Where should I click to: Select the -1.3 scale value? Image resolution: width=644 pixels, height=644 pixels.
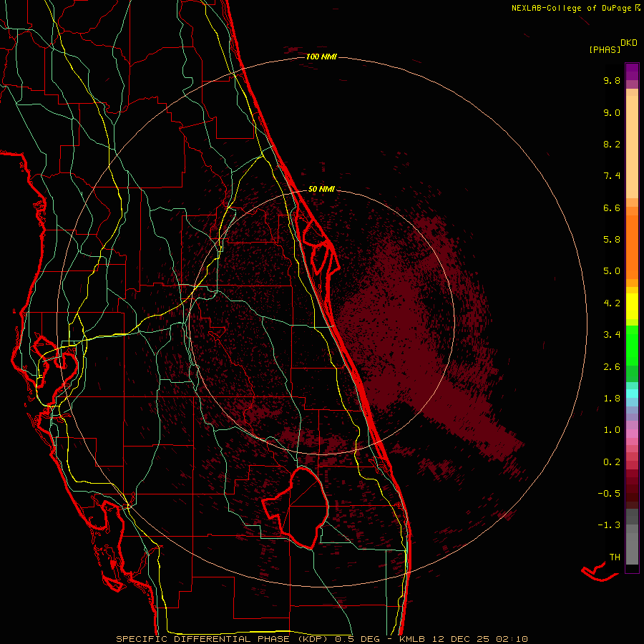point(609,525)
